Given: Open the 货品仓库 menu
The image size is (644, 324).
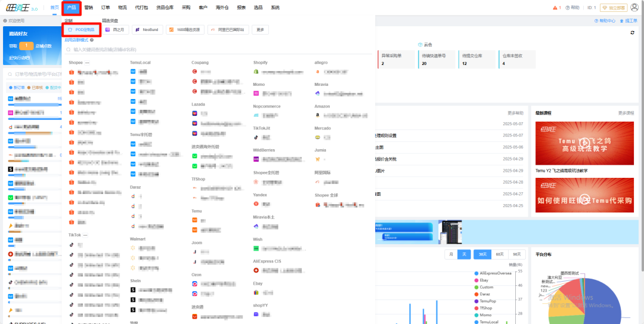Looking at the screenshot, I should (165, 7).
